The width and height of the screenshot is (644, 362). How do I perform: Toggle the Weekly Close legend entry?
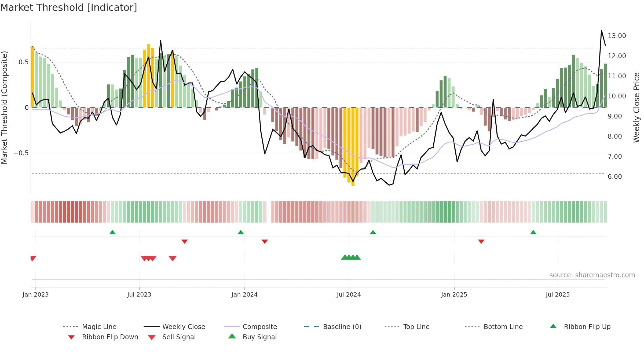(174, 327)
